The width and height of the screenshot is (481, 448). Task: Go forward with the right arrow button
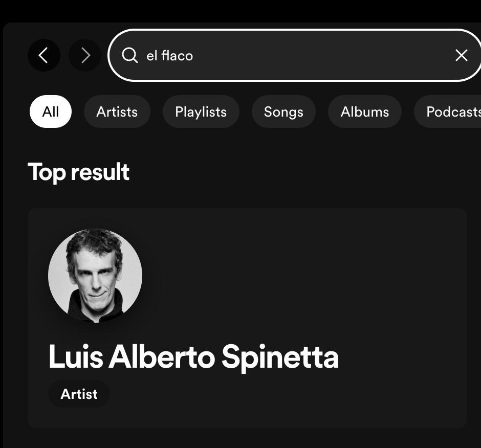click(85, 56)
